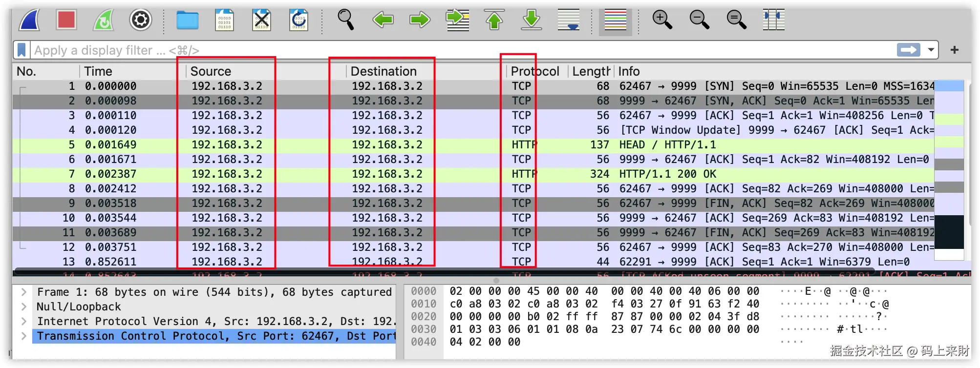
Task: Reload this capture file icon
Action: [298, 20]
